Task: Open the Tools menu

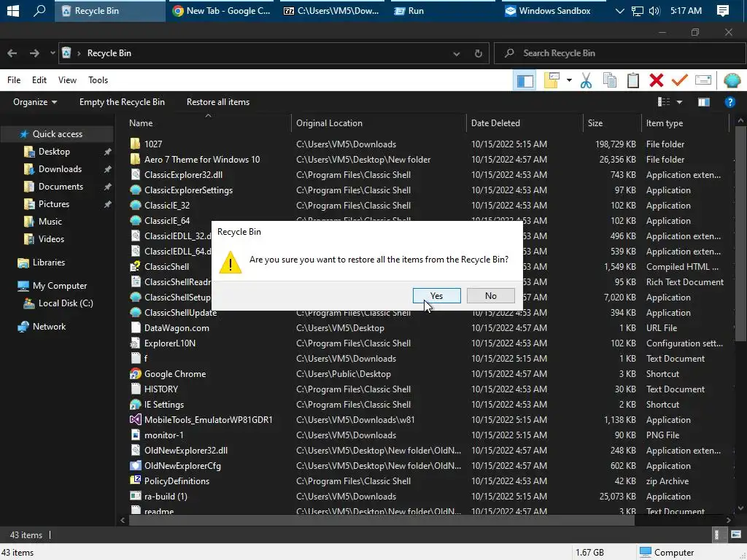Action: coord(98,80)
